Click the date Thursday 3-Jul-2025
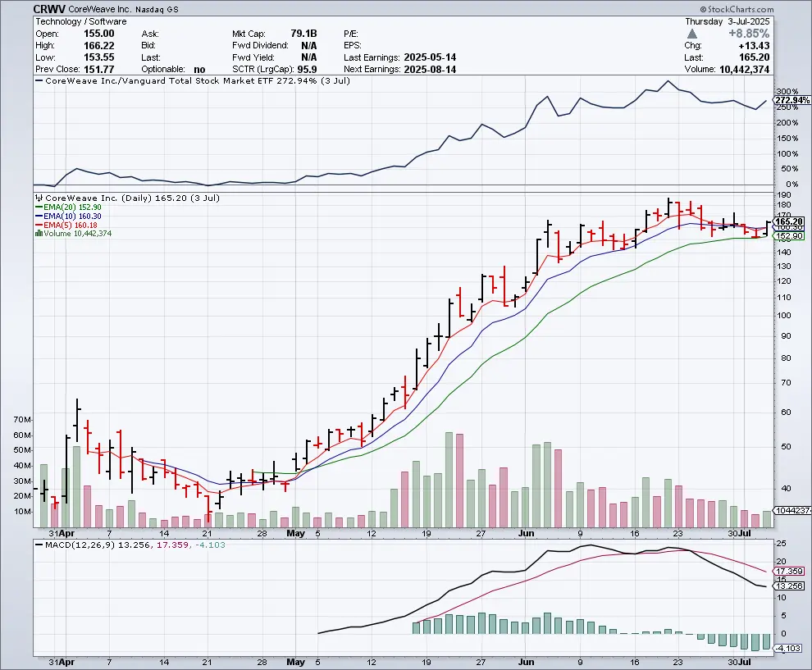Viewport: 812px width, 670px height. point(728,22)
